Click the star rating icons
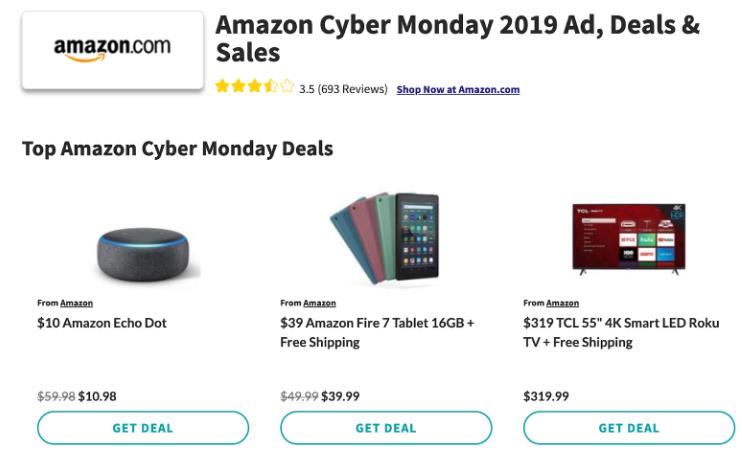 [254, 88]
